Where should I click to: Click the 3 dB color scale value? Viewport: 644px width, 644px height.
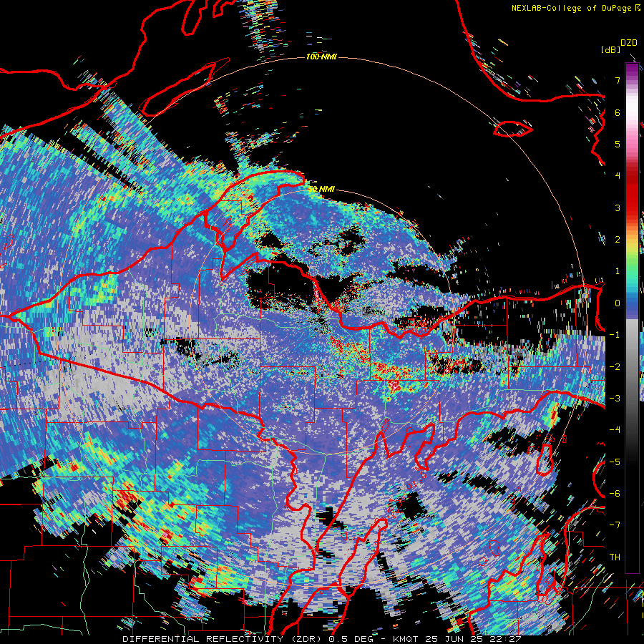click(x=618, y=208)
